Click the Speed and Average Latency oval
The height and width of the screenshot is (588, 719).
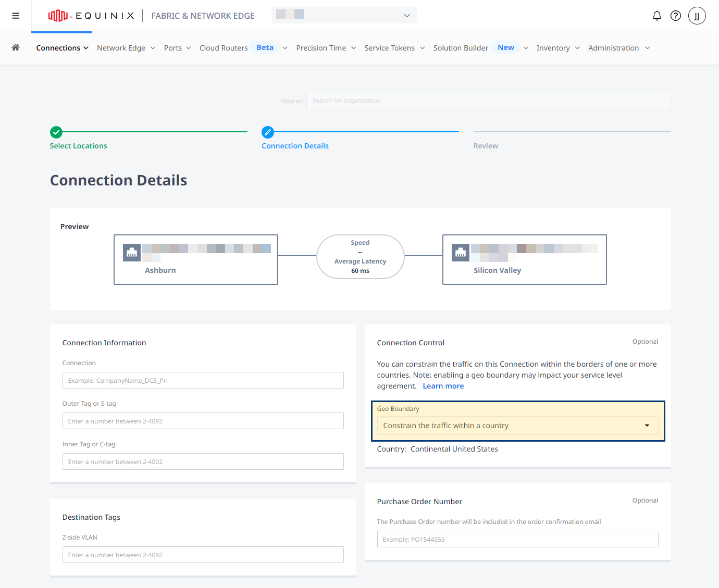[361, 257]
